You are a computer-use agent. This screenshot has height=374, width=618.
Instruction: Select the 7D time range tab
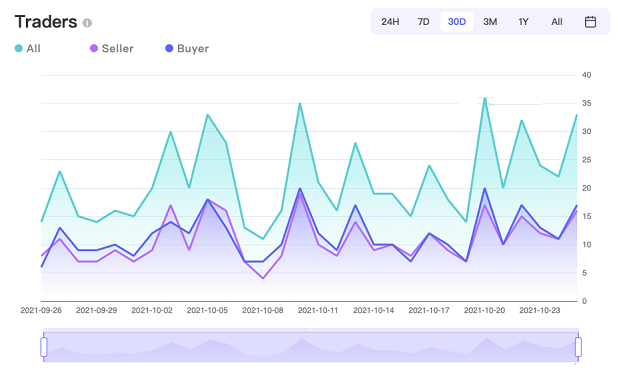point(423,22)
